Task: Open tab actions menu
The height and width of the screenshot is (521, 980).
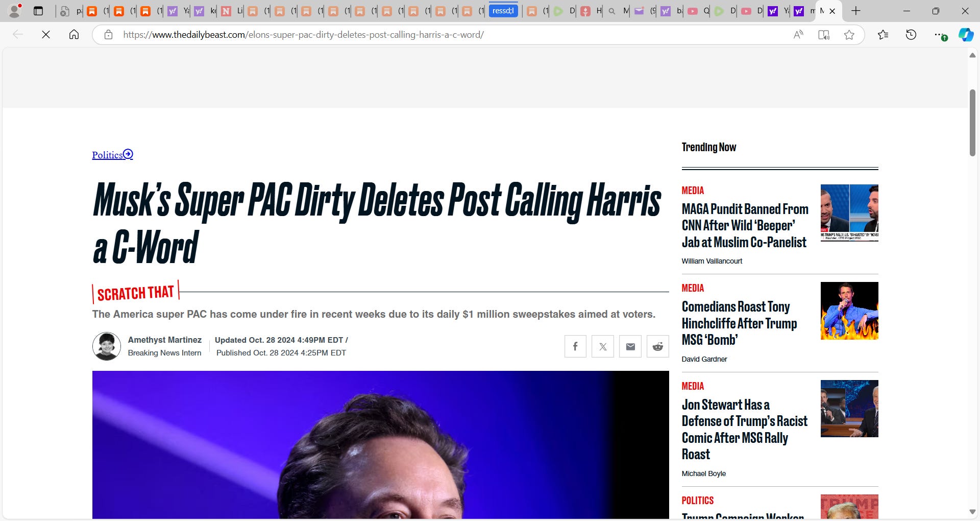Action: coord(38,11)
